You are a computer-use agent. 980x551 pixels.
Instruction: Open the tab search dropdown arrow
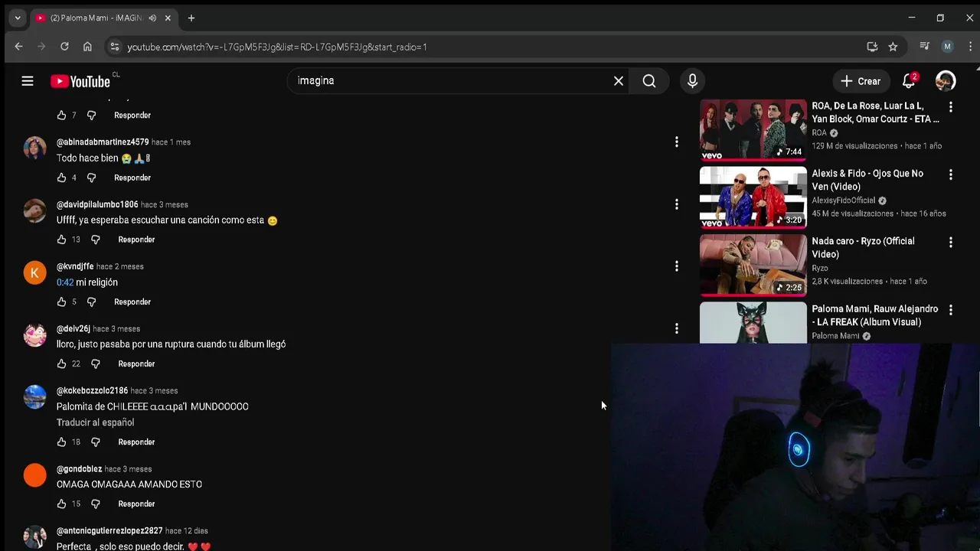point(18,18)
